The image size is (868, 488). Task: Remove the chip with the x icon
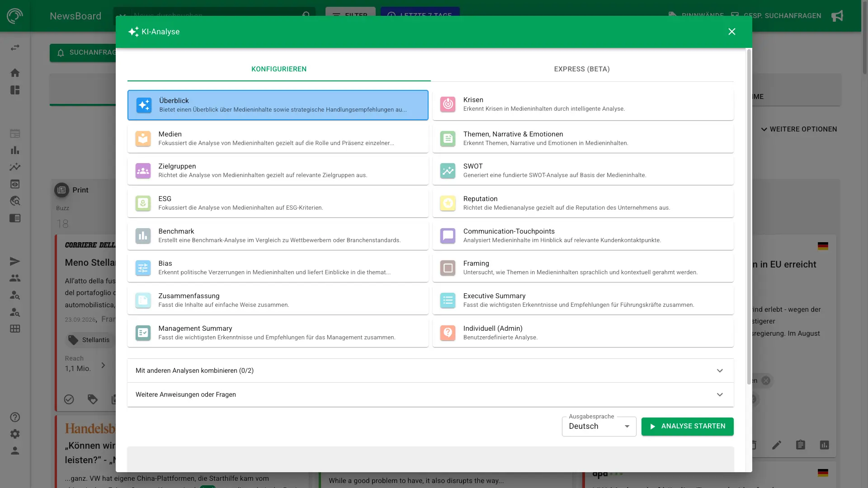click(766, 380)
